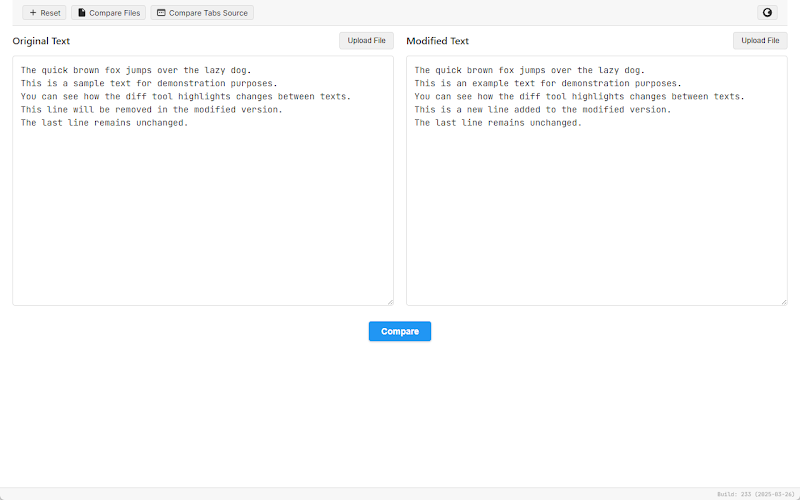The image size is (800, 500).
Task: Click the Build 233 version label
Action: (756, 494)
